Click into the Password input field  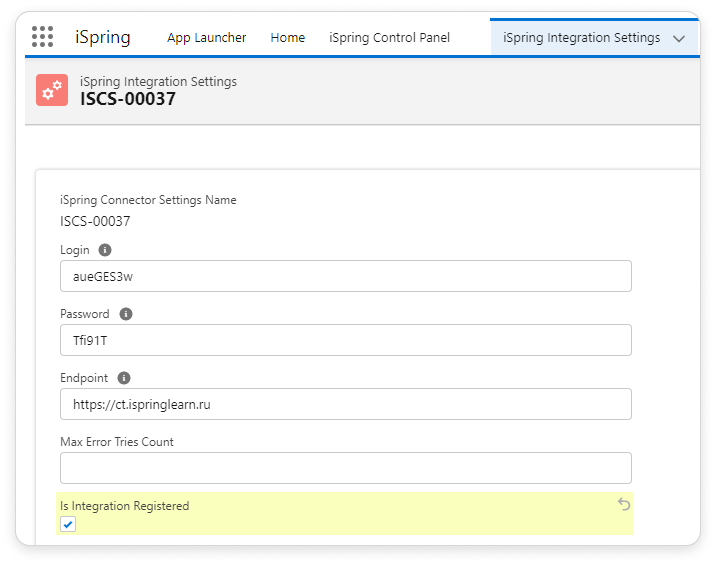click(x=345, y=340)
